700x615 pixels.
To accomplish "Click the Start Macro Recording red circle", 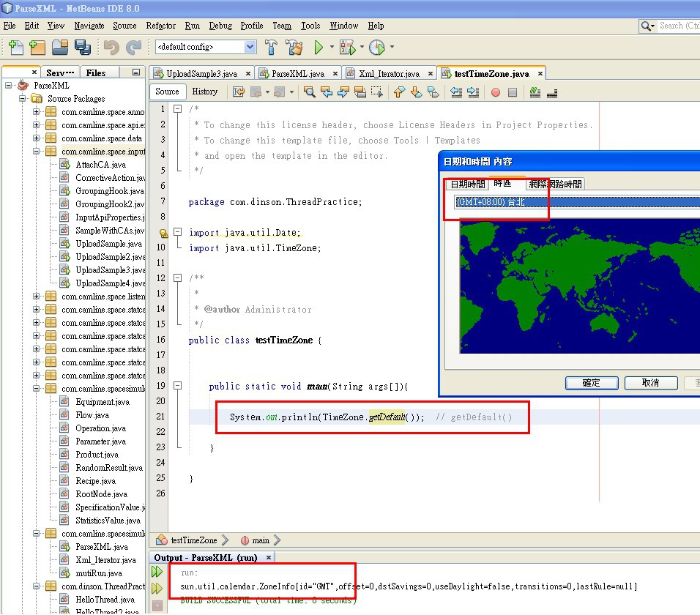I will [x=496, y=92].
